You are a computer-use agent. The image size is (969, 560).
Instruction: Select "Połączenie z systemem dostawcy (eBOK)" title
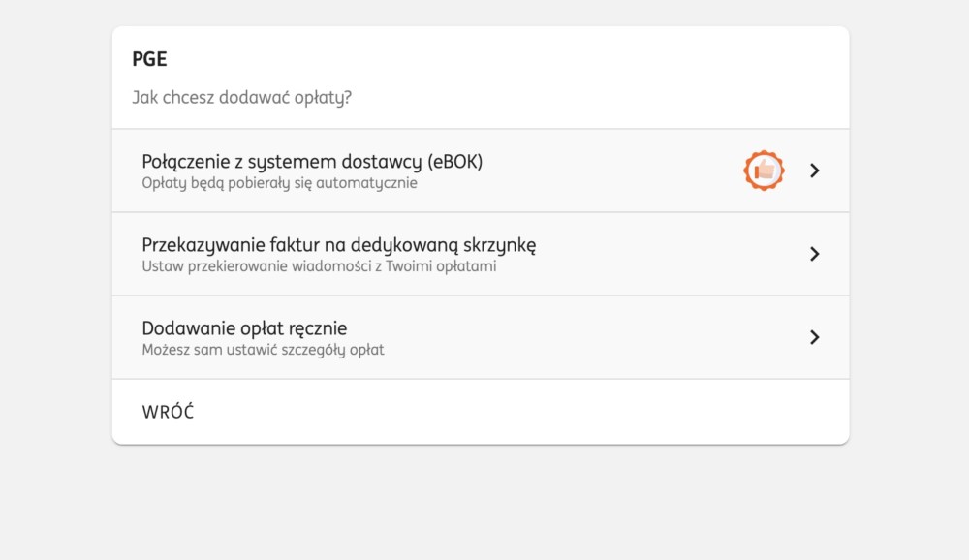312,162
